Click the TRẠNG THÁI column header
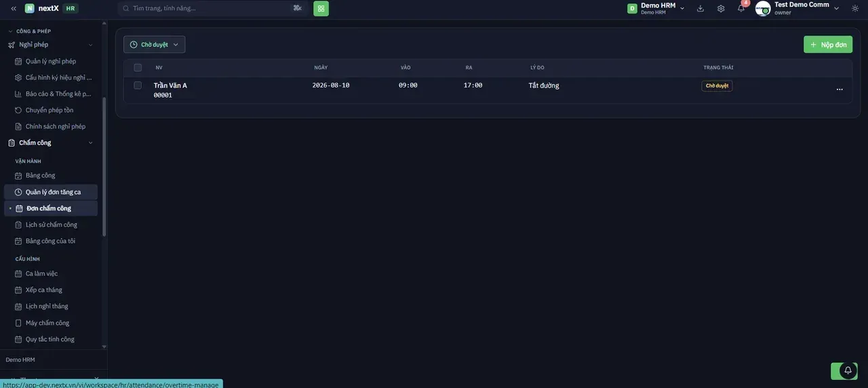Viewport: 868px width, 388px height. (718, 68)
